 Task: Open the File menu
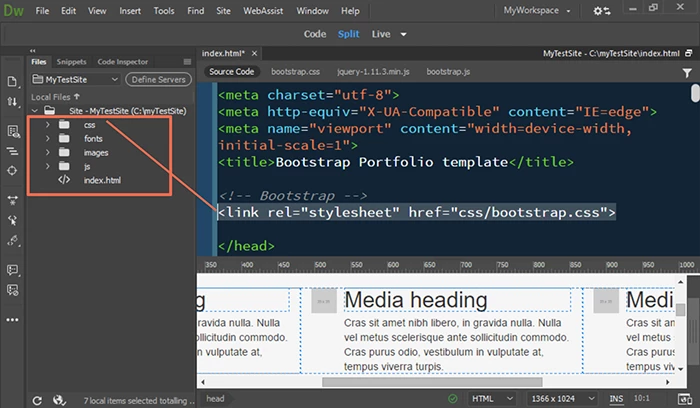point(42,11)
